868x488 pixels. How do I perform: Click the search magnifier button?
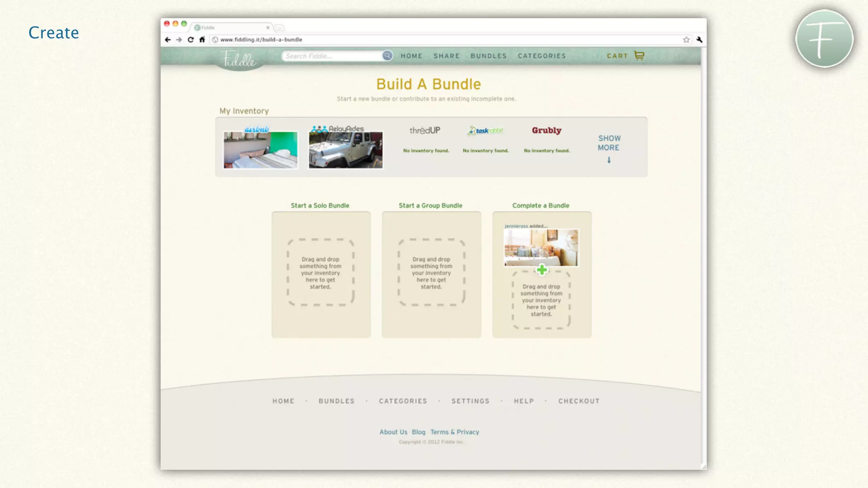click(x=387, y=56)
